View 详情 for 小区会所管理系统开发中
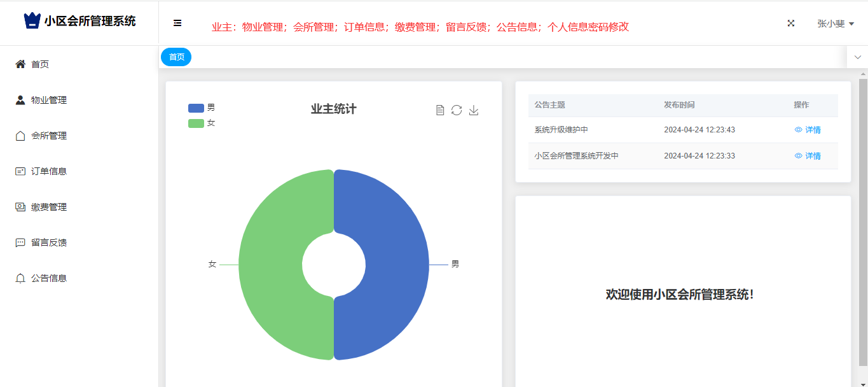Viewport: 868px width, 387px height. 808,156
